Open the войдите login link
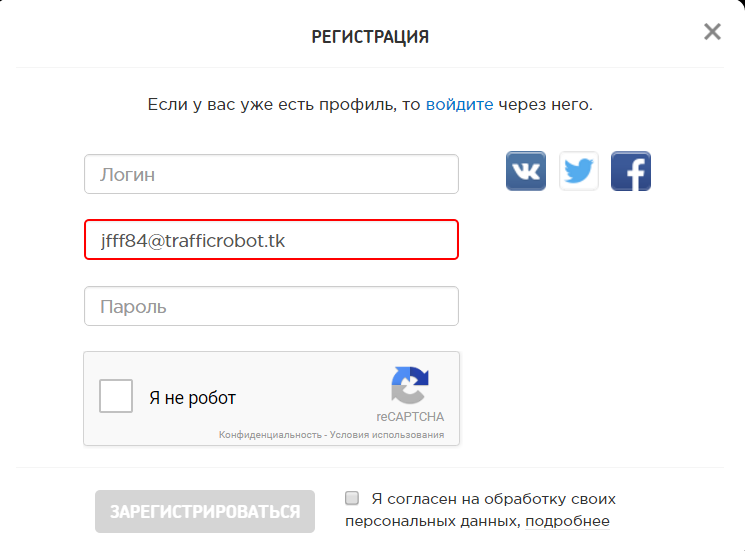This screenshot has height=551, width=745. [x=459, y=104]
